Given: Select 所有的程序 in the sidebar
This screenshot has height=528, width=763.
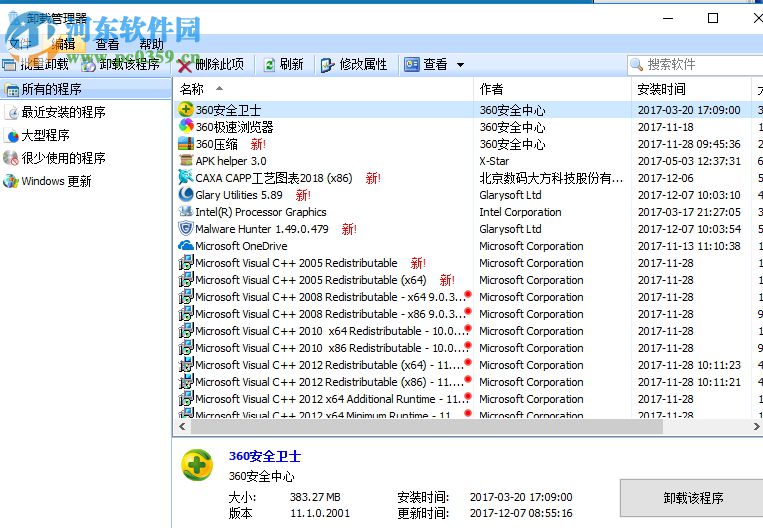Looking at the screenshot, I should coord(86,90).
